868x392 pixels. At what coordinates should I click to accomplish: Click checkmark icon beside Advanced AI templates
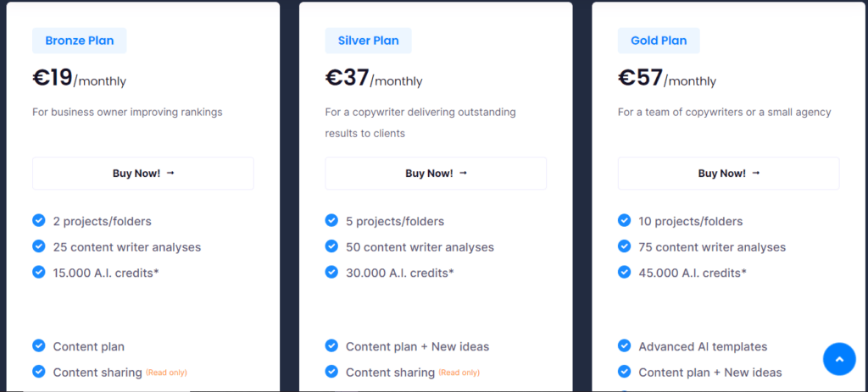click(x=625, y=346)
